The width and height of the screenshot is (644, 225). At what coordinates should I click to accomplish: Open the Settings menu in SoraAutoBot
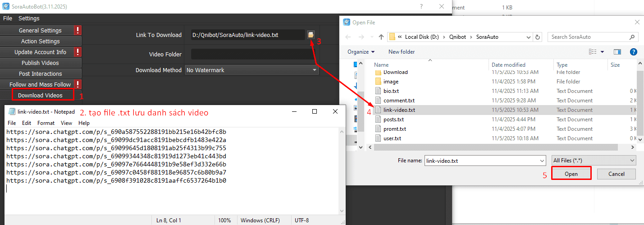[29, 18]
